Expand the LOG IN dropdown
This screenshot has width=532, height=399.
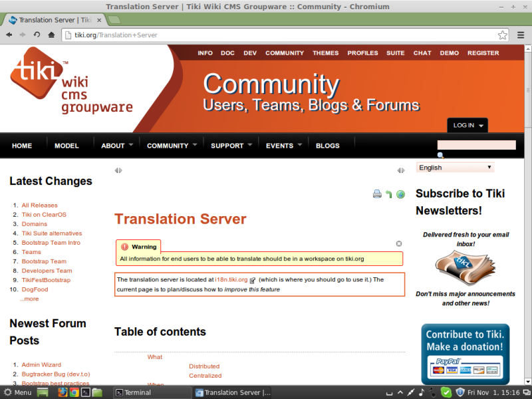point(467,125)
